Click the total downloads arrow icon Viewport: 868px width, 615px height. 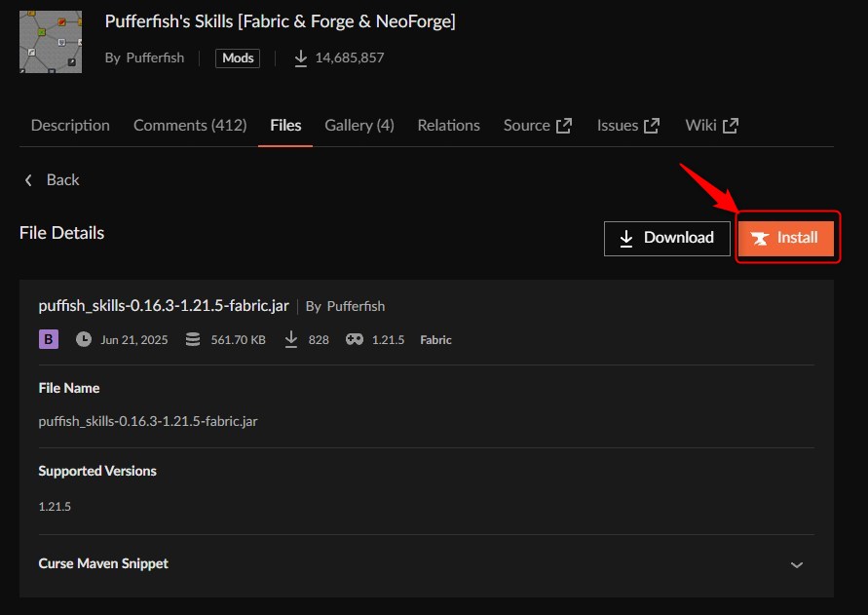coord(301,58)
